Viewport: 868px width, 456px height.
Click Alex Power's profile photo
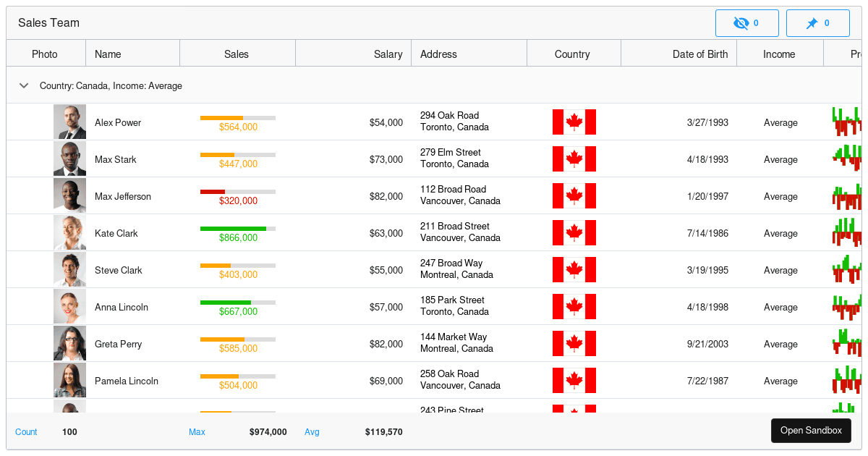point(69,122)
